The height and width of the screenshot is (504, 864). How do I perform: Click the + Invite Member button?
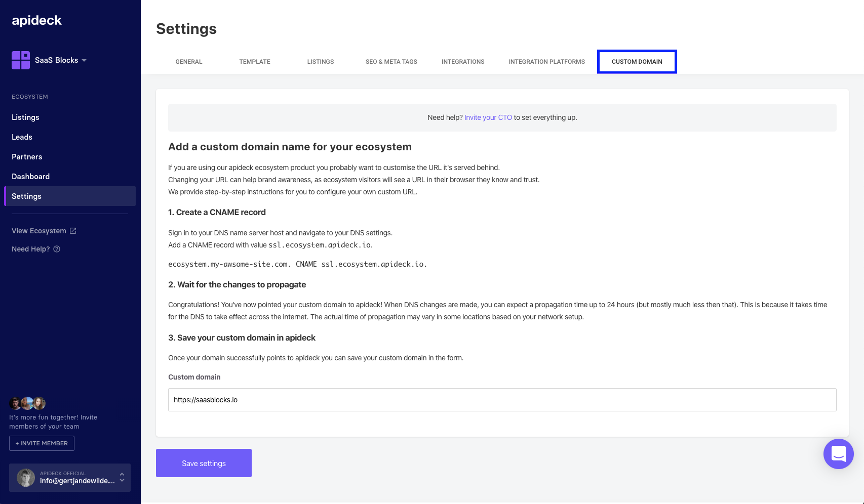tap(42, 443)
